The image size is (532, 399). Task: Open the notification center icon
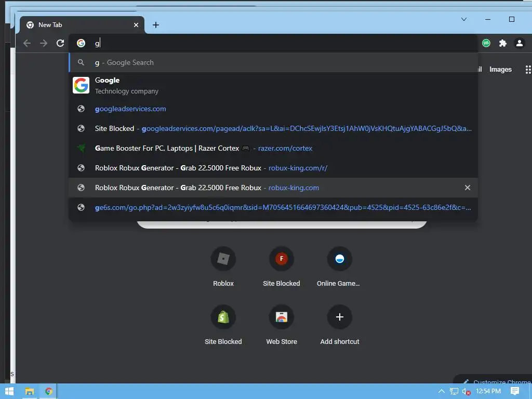[x=515, y=391]
